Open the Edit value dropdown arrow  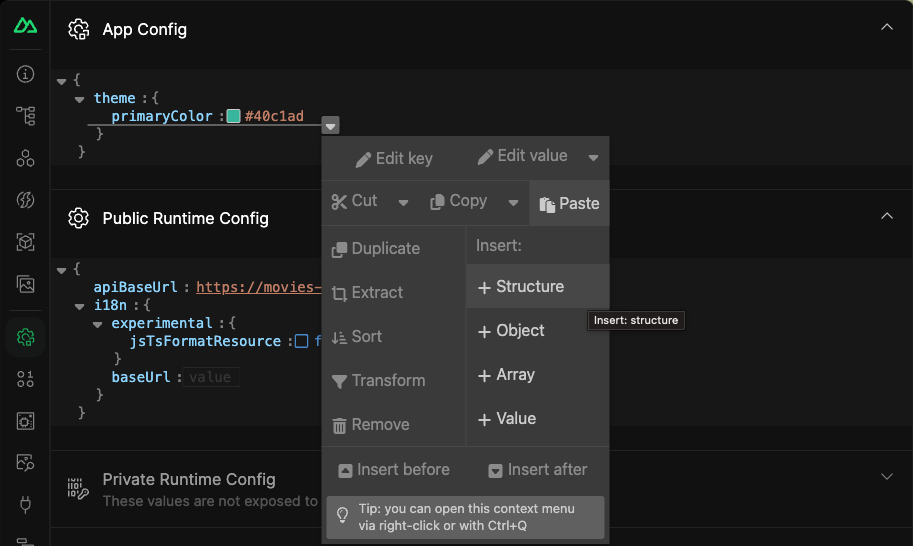point(593,158)
